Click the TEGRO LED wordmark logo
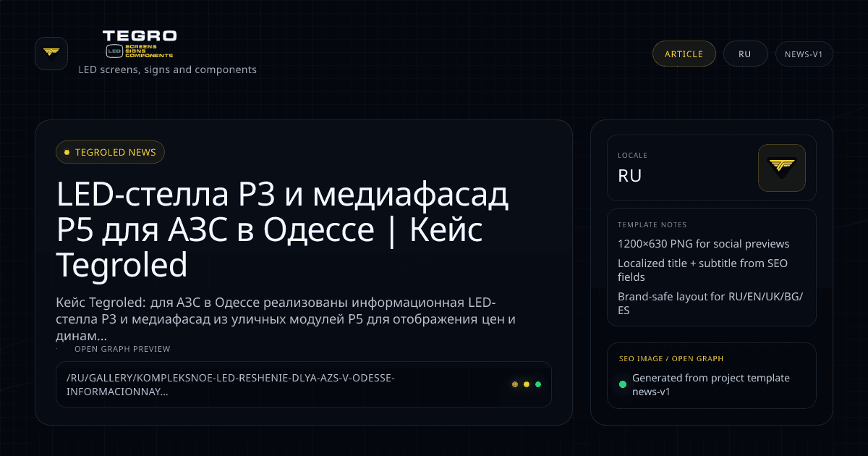This screenshot has height=456, width=868. tap(140, 44)
